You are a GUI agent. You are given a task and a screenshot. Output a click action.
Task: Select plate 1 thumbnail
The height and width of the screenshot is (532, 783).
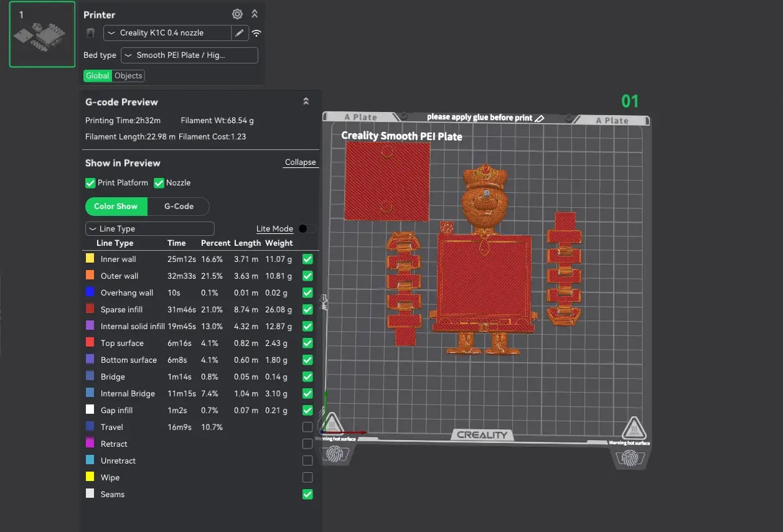click(42, 34)
